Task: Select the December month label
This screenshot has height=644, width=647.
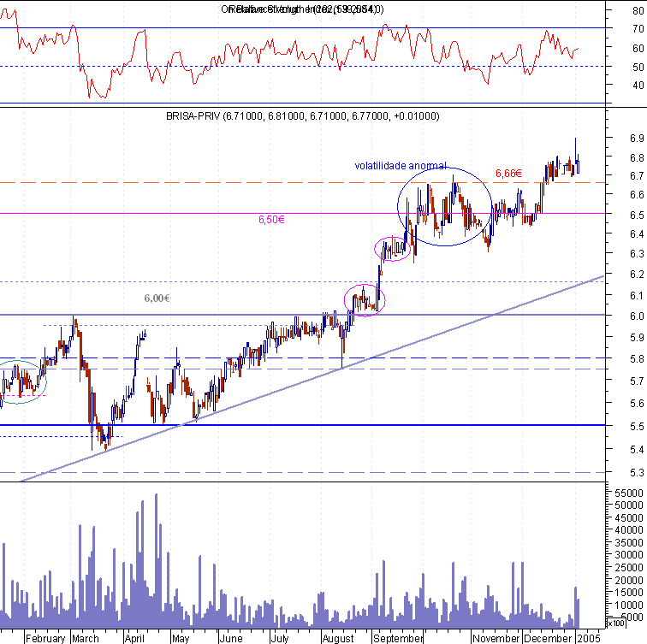Action: pyautogui.click(x=548, y=638)
